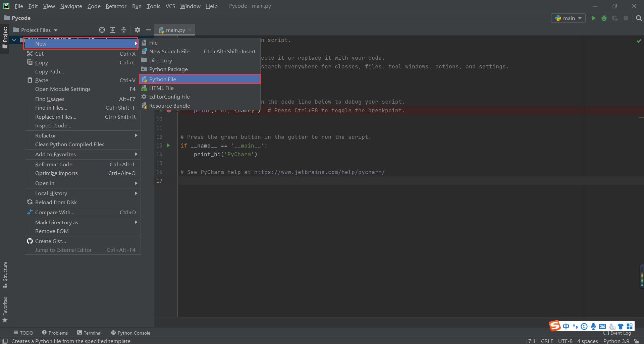Viewport: 644px width, 344px height.
Task: Start debugging with the bug icon
Action: [x=604, y=18]
